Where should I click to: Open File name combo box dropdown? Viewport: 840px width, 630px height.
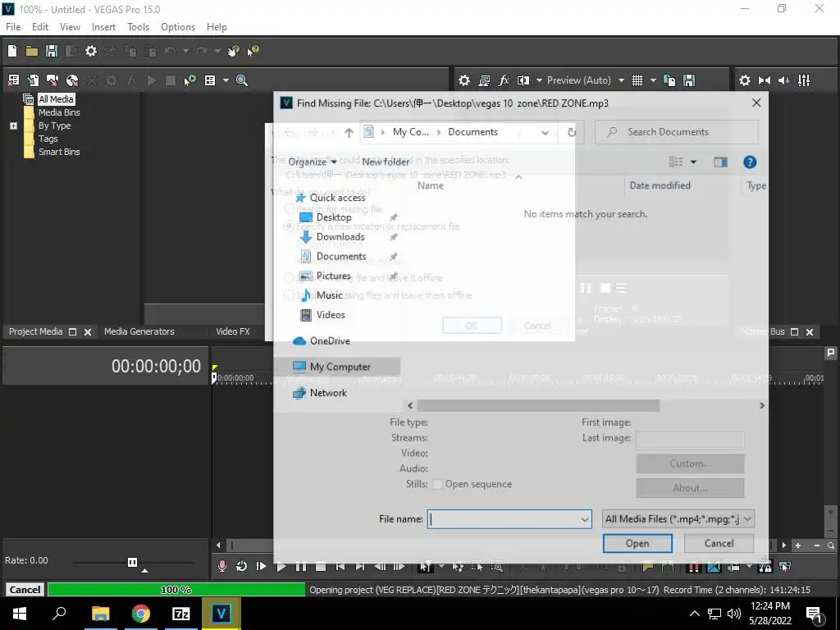coord(584,519)
